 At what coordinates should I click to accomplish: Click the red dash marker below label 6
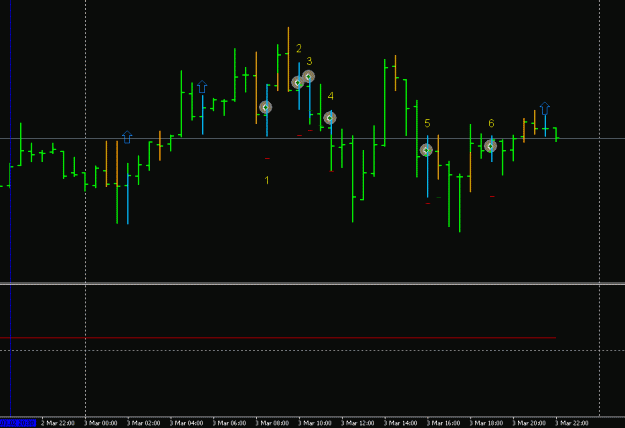(x=492, y=196)
